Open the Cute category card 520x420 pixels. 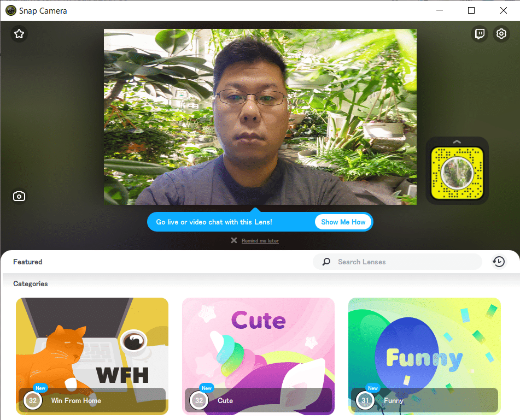(258, 356)
